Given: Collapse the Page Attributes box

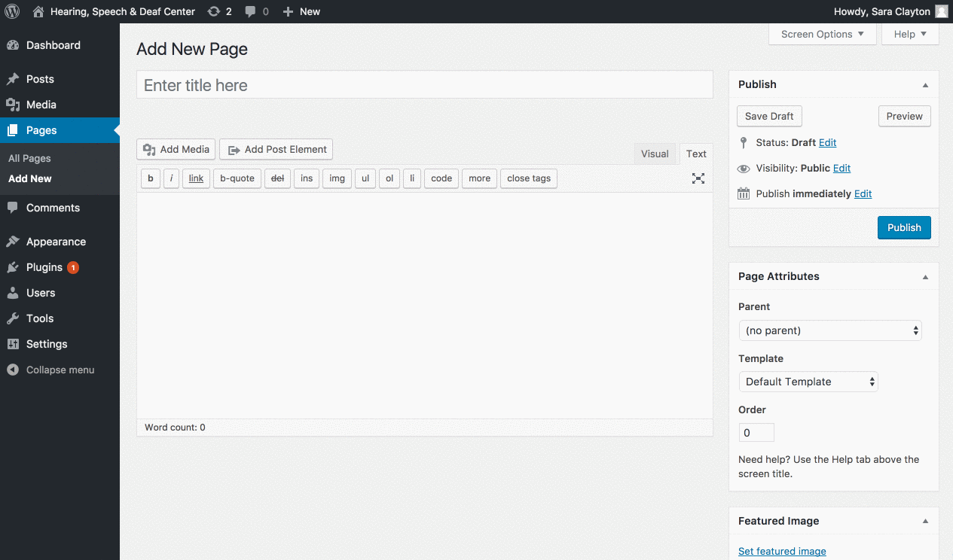Looking at the screenshot, I should 925,277.
